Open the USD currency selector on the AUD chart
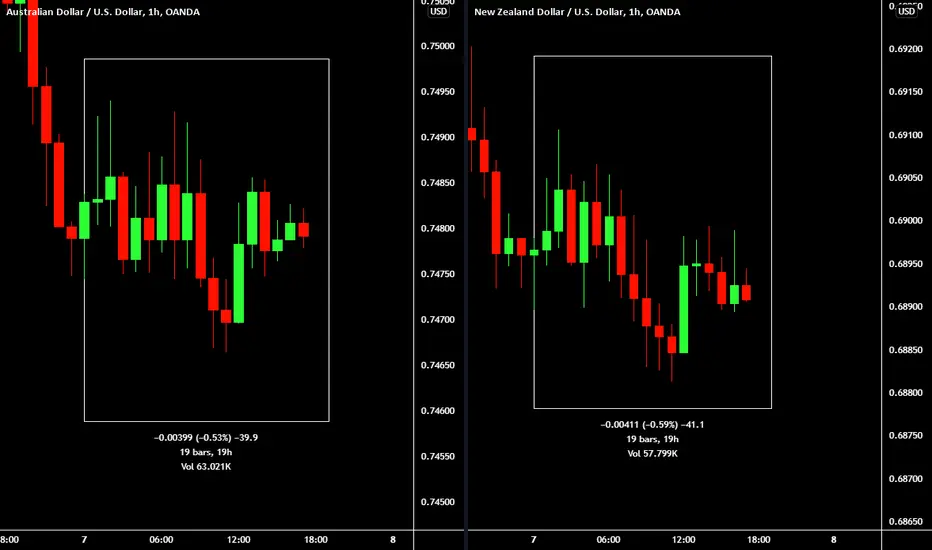This screenshot has height=550, width=932. [x=439, y=12]
